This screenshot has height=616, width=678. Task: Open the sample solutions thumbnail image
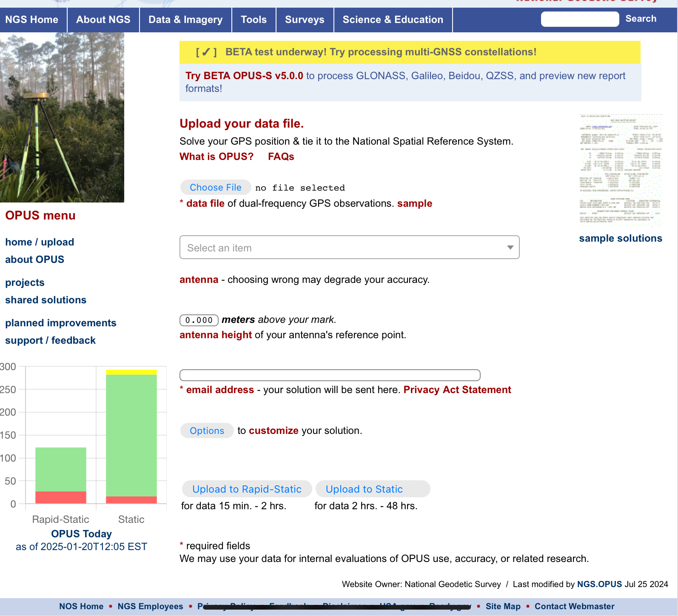621,170
